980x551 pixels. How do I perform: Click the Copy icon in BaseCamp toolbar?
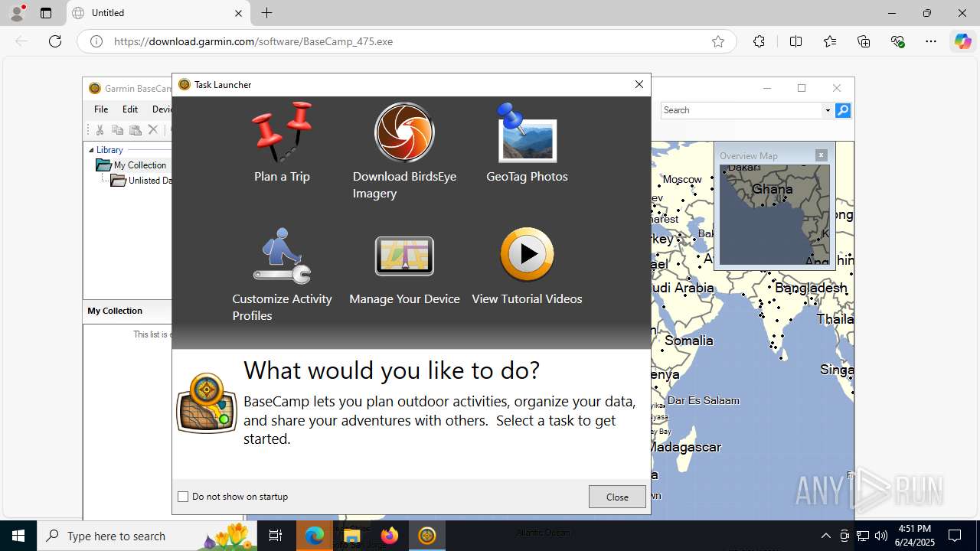[x=117, y=130]
